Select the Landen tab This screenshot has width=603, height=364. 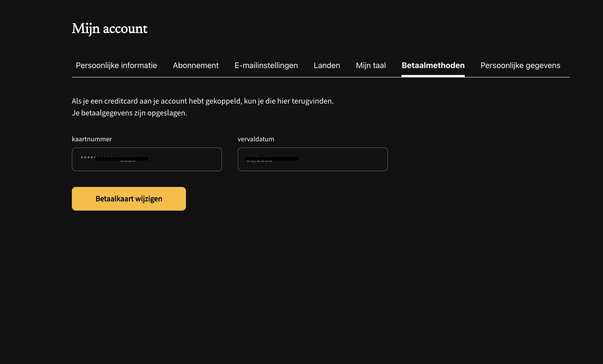[327, 65]
